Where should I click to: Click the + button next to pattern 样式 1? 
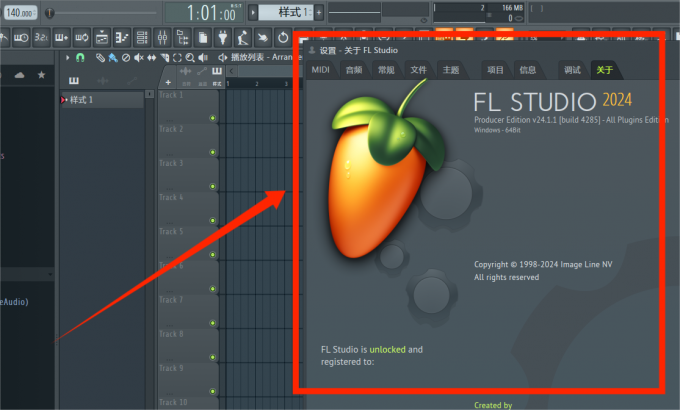(319, 13)
